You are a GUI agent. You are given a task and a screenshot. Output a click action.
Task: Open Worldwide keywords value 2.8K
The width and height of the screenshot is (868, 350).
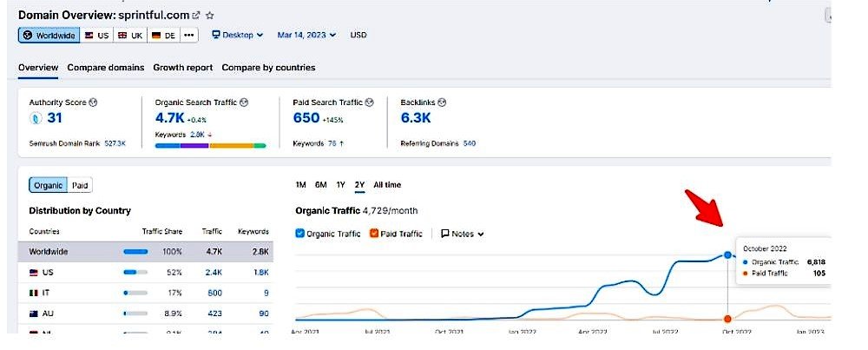pos(260,251)
